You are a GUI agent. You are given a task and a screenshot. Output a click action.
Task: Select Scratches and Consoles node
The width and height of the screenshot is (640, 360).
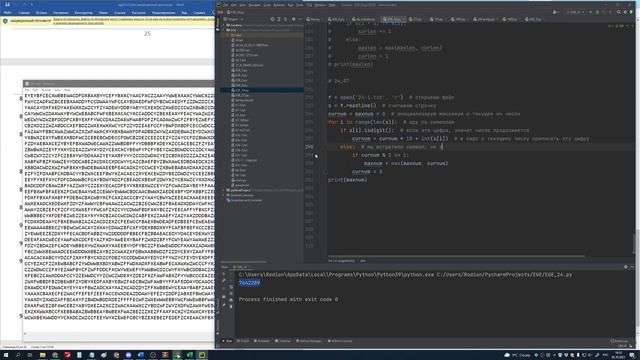(245, 200)
